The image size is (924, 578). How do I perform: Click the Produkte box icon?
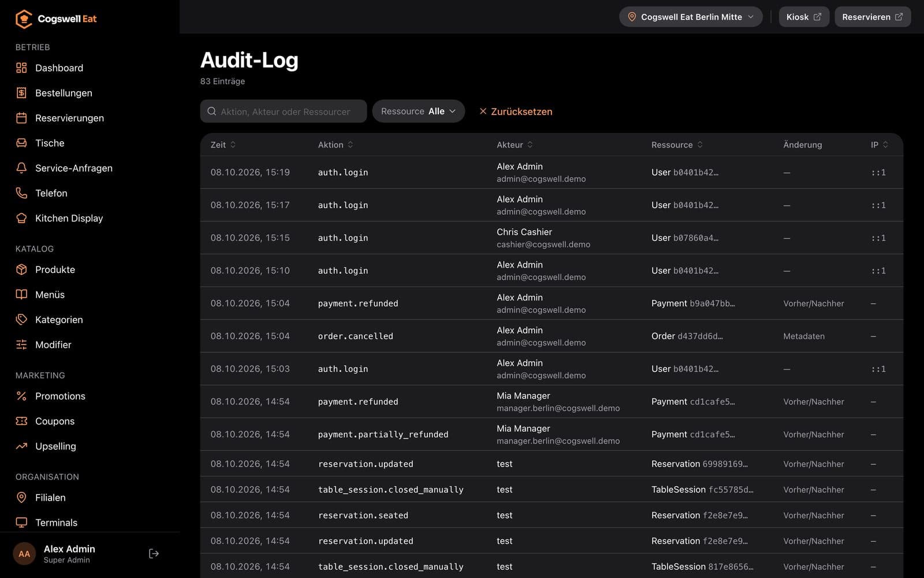click(x=21, y=269)
